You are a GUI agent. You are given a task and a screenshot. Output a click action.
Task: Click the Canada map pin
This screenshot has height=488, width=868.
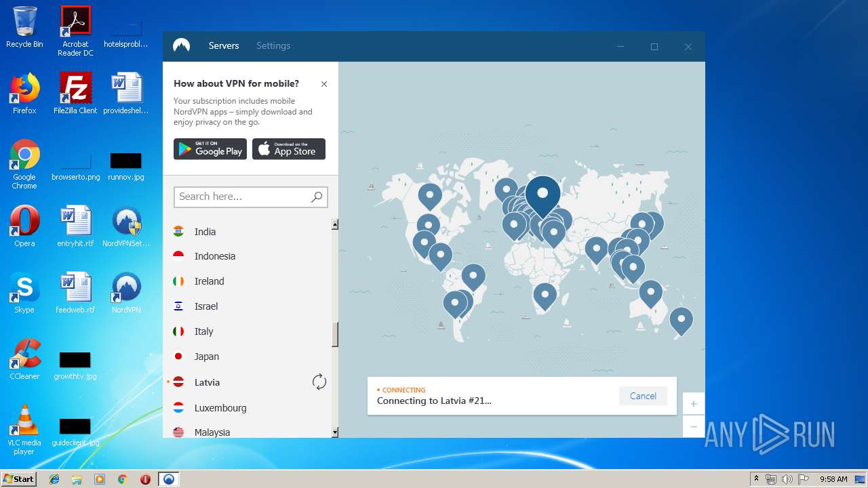[429, 197]
